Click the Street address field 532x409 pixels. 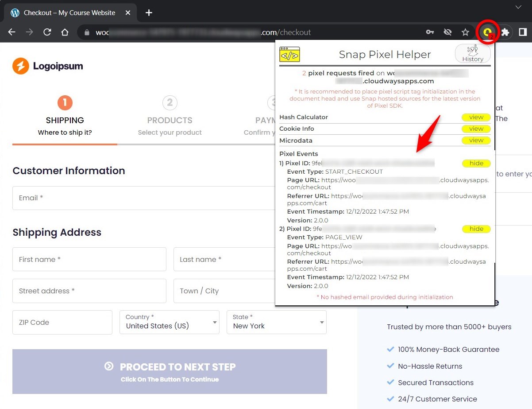89,291
